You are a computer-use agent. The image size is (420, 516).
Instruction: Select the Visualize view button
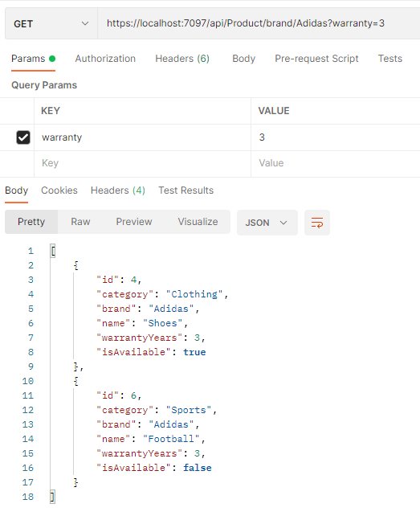[x=198, y=222]
